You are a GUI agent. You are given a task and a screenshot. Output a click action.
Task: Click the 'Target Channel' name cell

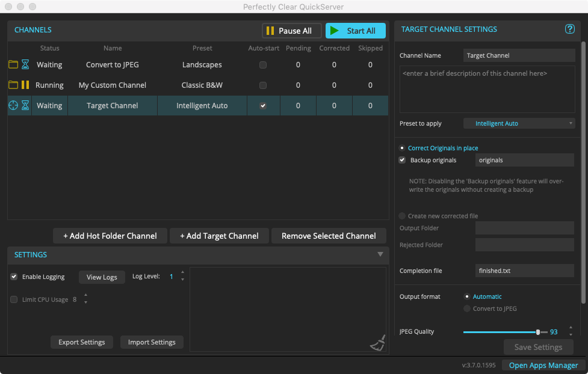pos(113,106)
